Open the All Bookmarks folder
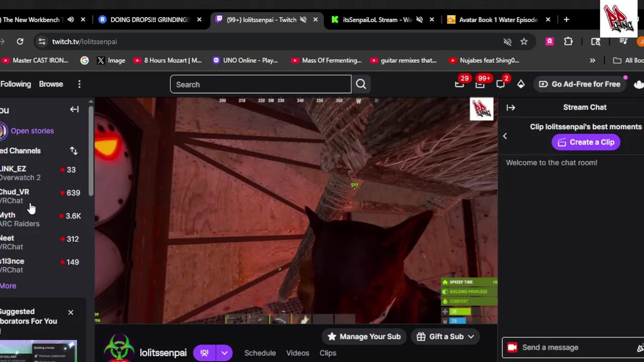Image resolution: width=644 pixels, height=362 pixels. (x=628, y=60)
